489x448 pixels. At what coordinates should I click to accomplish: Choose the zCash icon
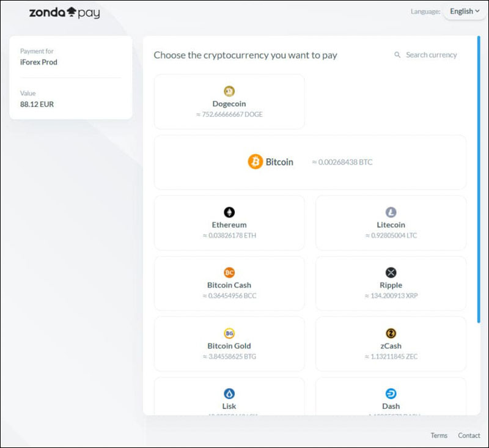[x=391, y=333]
